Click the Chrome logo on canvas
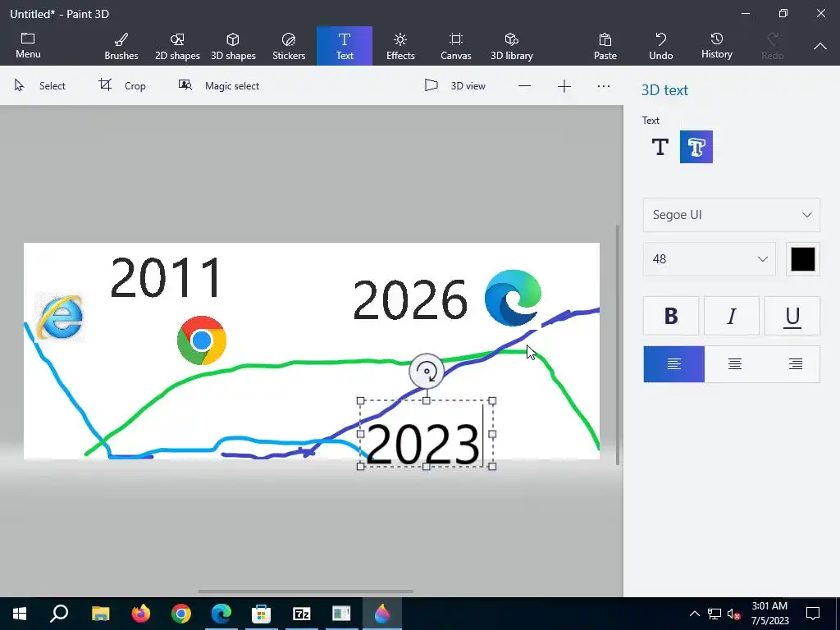840x630 pixels. 202,340
